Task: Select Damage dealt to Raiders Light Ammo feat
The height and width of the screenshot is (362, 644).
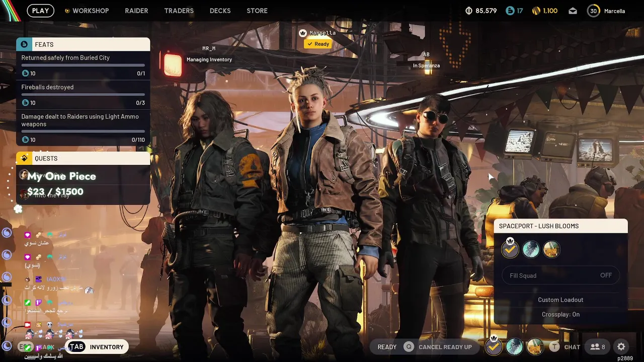Action: (83, 128)
